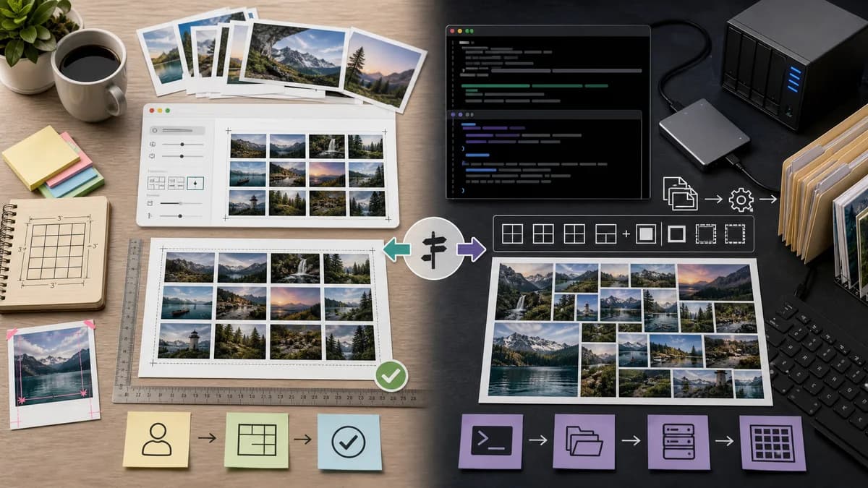This screenshot has width=868, height=488.
Task: Select the purple sunset thumbnail in light app window
Action: (x=327, y=174)
